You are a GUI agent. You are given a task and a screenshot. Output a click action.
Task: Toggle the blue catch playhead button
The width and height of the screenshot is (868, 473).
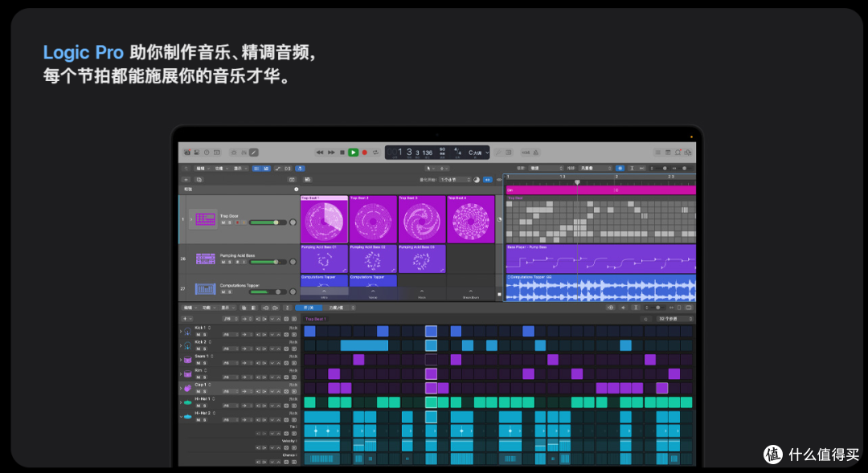tap(300, 168)
